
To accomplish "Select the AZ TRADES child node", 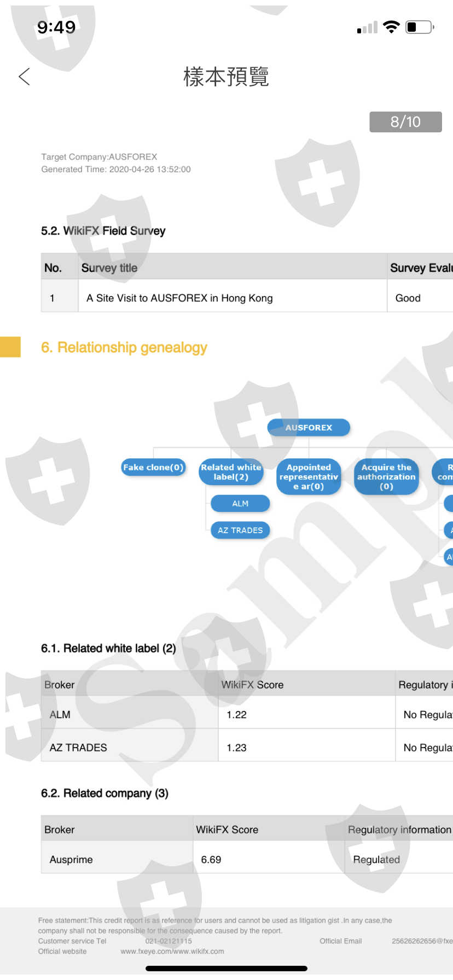I will point(240,530).
